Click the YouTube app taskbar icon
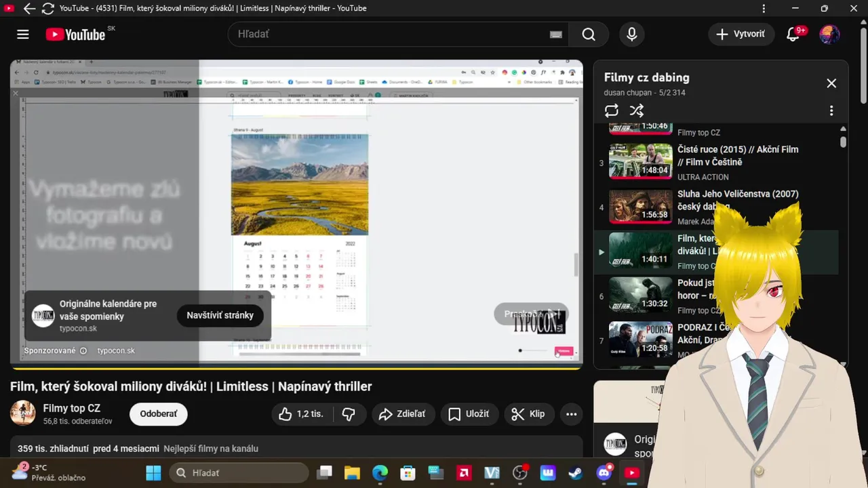868x488 pixels. pos(631,472)
